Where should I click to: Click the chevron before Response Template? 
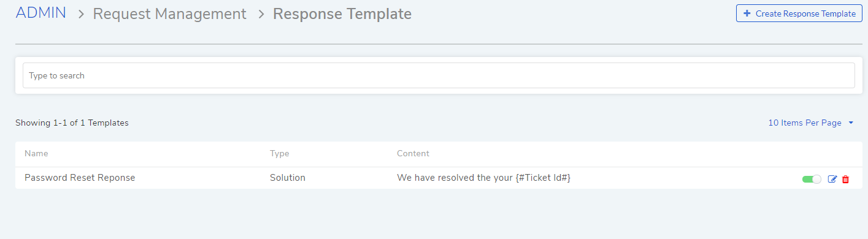click(261, 14)
